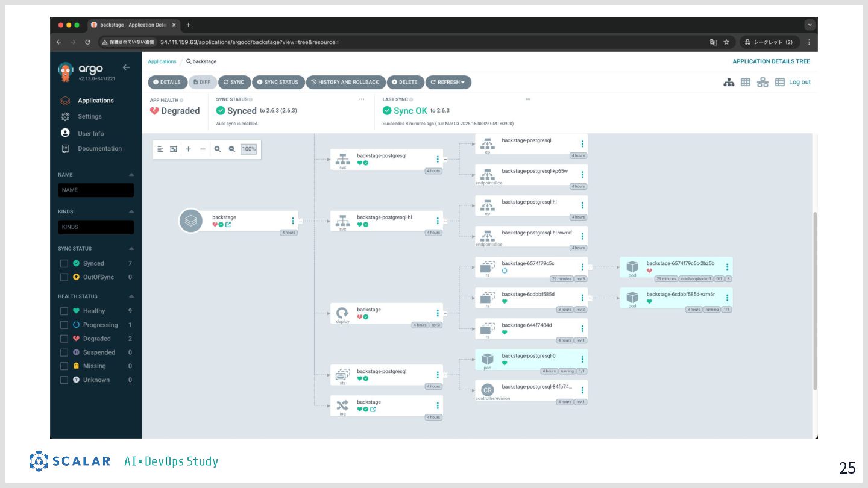Collapse the sidebar with the arrow icon
This screenshot has height=488, width=868.
pyautogui.click(x=126, y=67)
